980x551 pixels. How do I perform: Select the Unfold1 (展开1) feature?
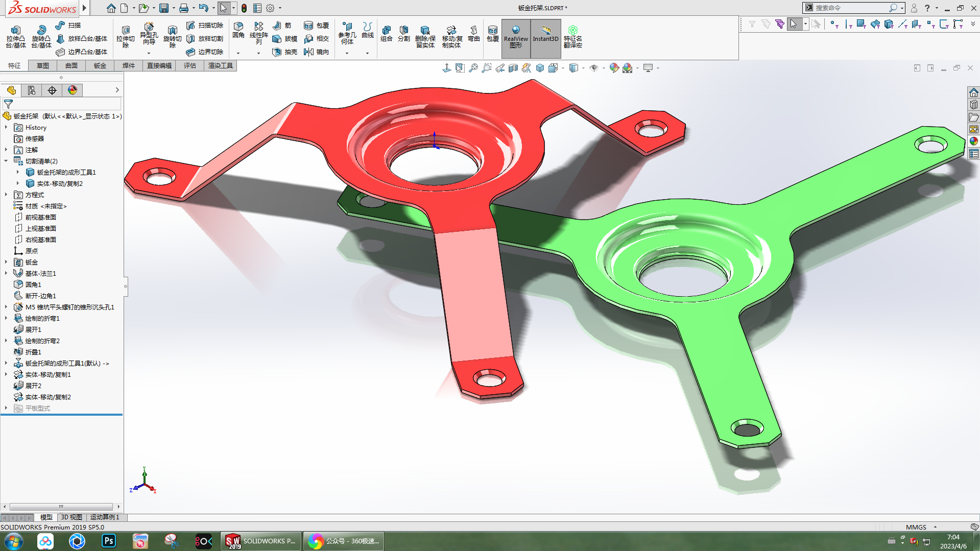click(x=28, y=329)
